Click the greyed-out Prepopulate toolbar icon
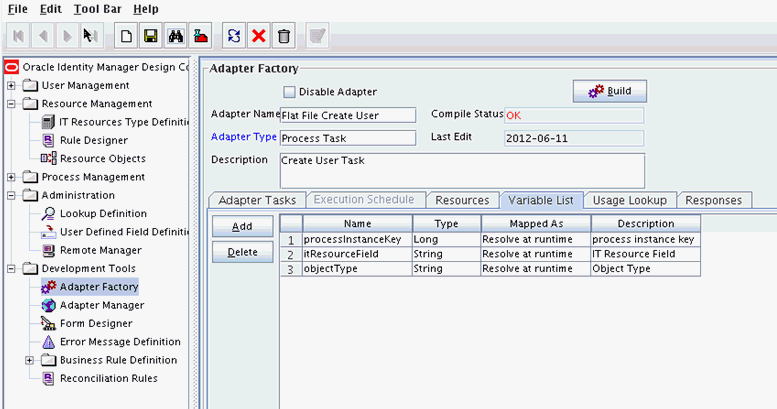This screenshot has width=777, height=409. pyautogui.click(x=317, y=36)
